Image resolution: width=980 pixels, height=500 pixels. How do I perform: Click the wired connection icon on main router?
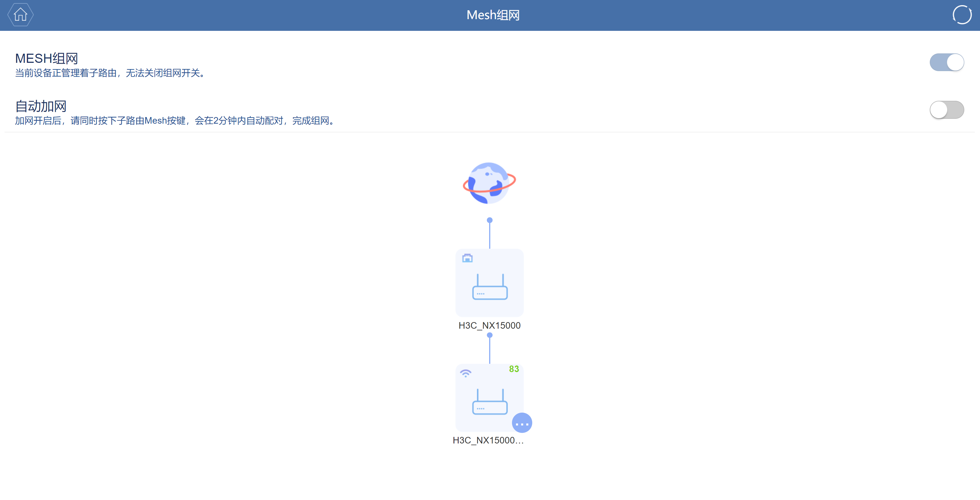tap(467, 258)
